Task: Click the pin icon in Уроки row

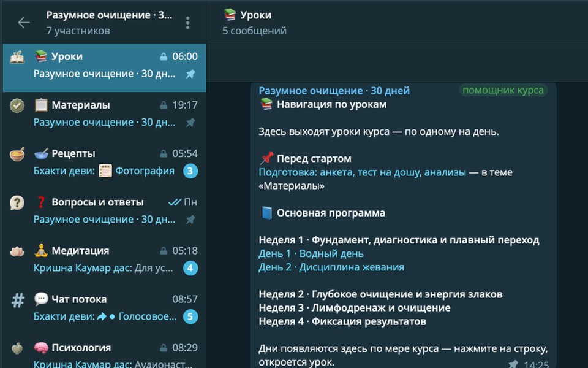Action: pos(190,74)
